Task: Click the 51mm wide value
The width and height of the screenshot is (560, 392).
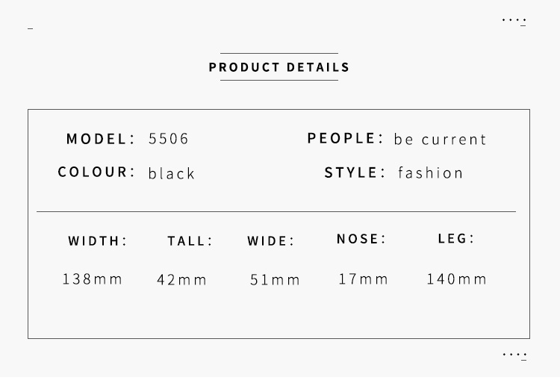Action: click(x=275, y=279)
